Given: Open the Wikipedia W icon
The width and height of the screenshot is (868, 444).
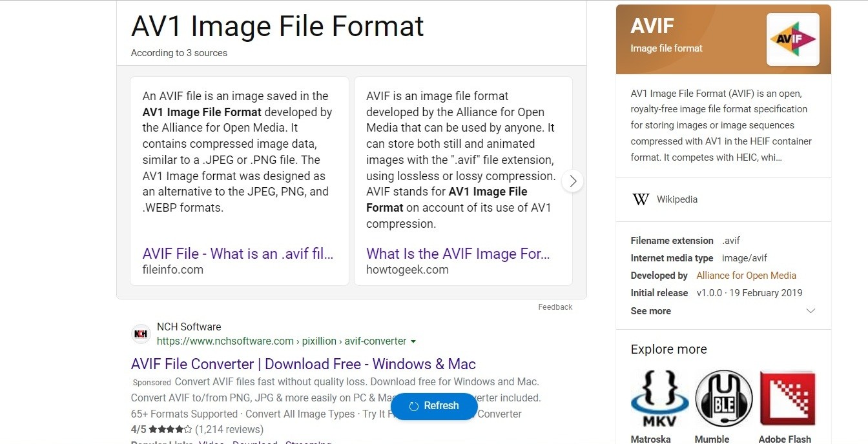Looking at the screenshot, I should coord(641,199).
